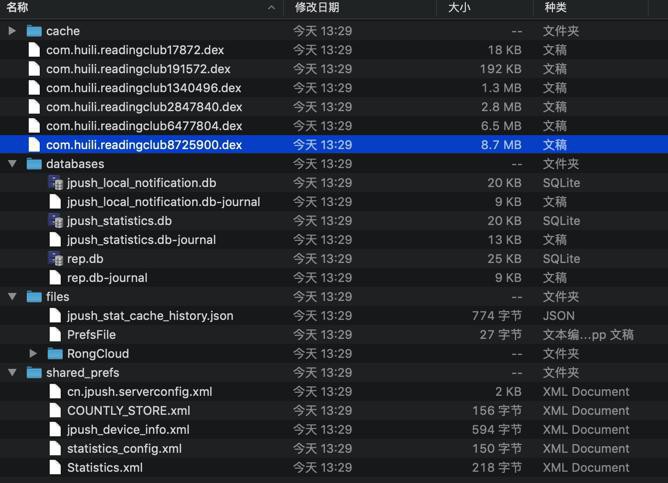This screenshot has width=668, height=483.
Task: Select the file name com.huili.readingclub6477804.dex
Action: click(x=144, y=126)
